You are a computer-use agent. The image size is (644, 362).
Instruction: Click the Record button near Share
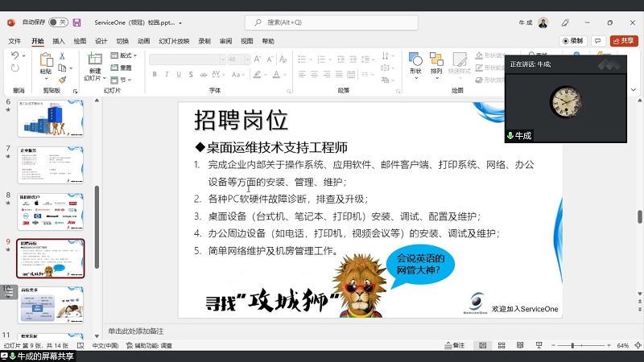pyautogui.click(x=572, y=41)
